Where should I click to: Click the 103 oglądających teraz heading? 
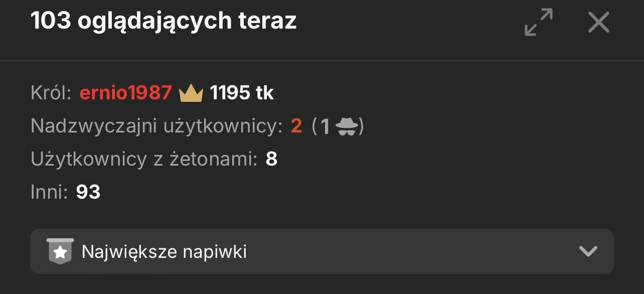pos(164,21)
